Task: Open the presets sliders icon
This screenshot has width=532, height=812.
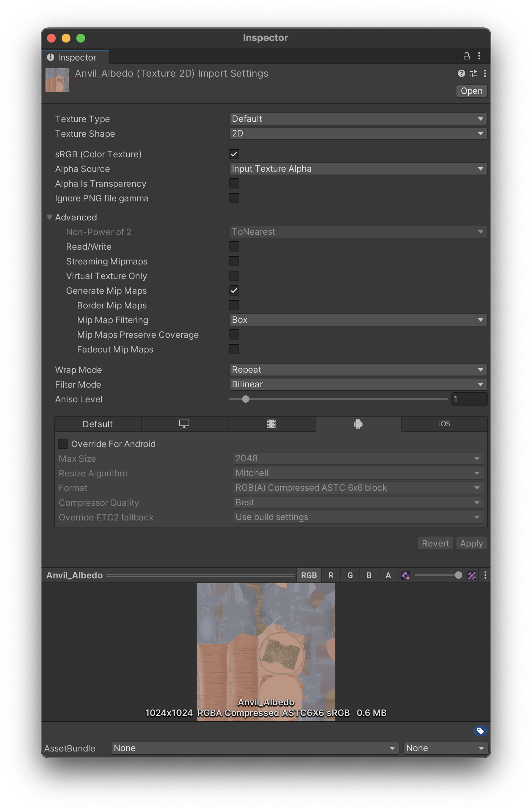Action: coord(473,74)
